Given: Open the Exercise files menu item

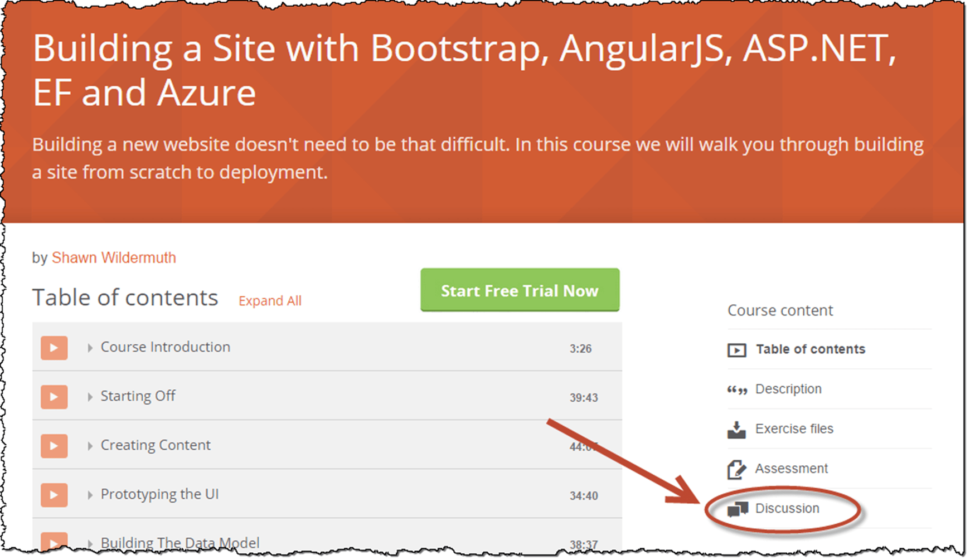Looking at the screenshot, I should pyautogui.click(x=794, y=429).
